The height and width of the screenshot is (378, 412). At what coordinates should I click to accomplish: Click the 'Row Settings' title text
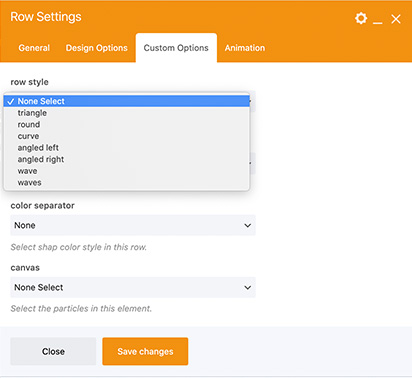46,17
